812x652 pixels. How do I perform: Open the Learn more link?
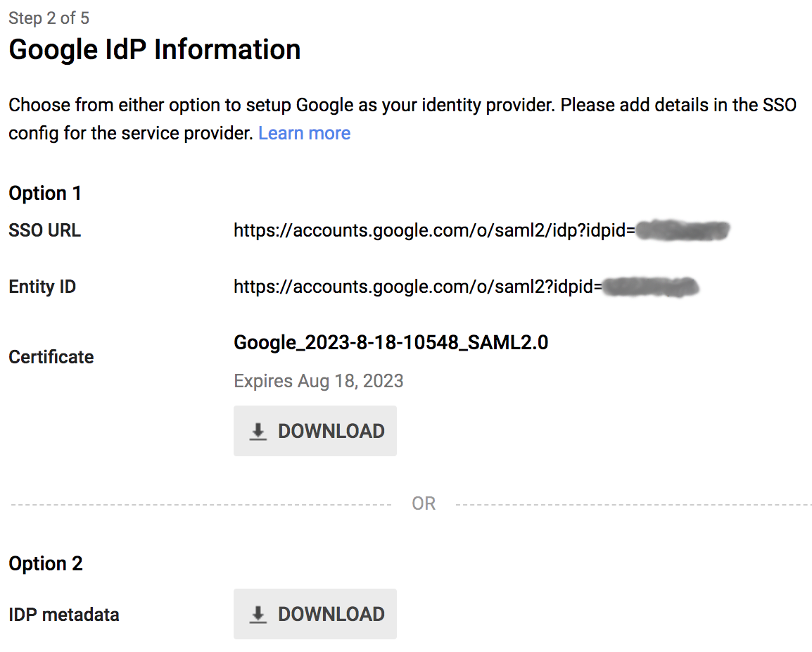click(304, 132)
